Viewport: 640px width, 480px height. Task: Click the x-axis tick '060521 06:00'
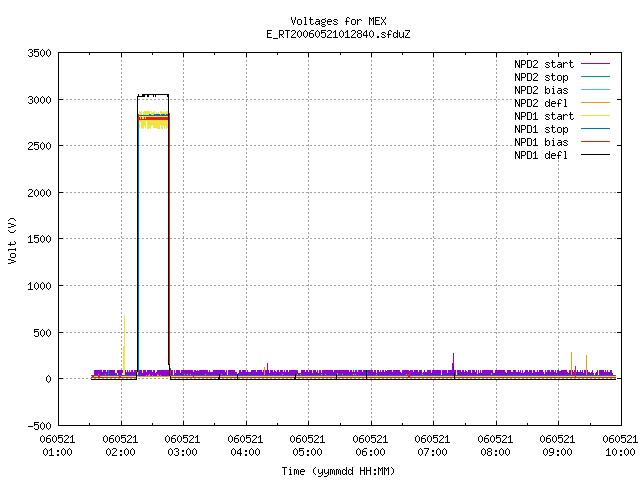tap(370, 446)
